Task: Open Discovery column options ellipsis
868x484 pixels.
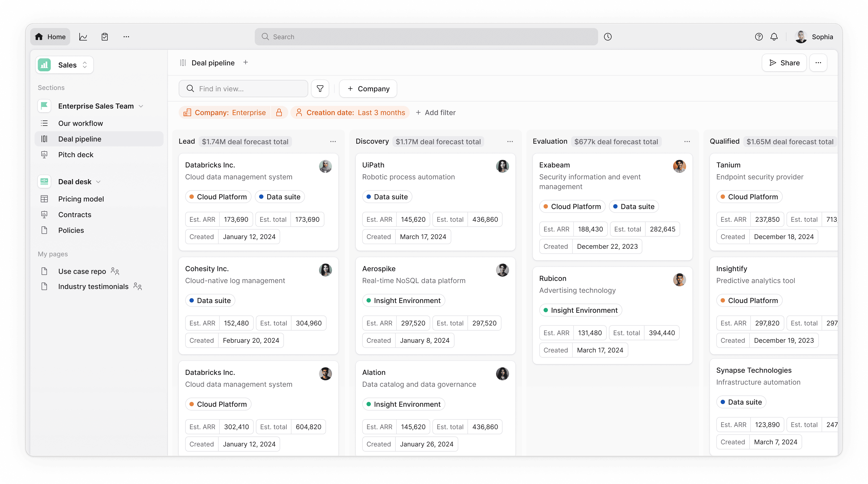Action: coord(510,142)
